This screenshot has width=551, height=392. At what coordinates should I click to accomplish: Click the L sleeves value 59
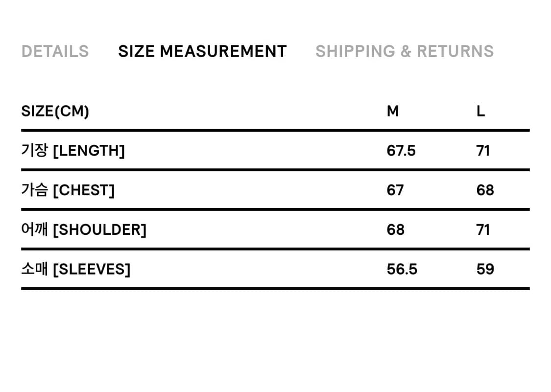[x=485, y=269]
